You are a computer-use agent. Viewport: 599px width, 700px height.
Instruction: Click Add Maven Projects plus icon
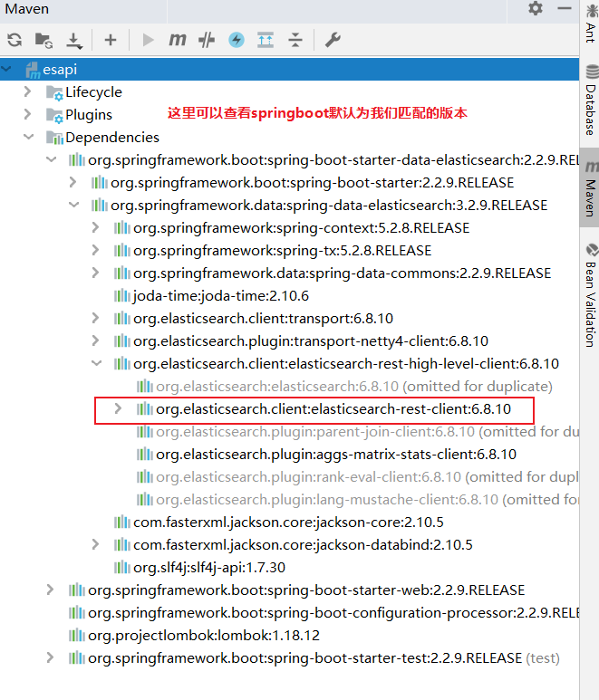(x=111, y=40)
